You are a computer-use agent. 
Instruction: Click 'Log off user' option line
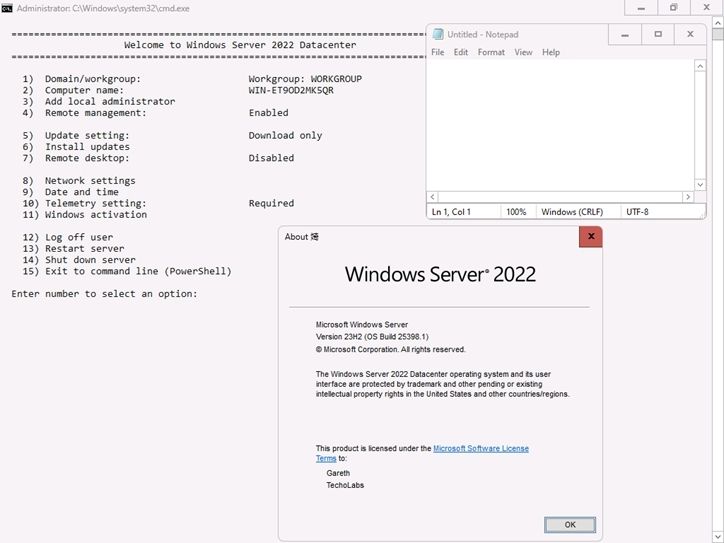point(67,237)
